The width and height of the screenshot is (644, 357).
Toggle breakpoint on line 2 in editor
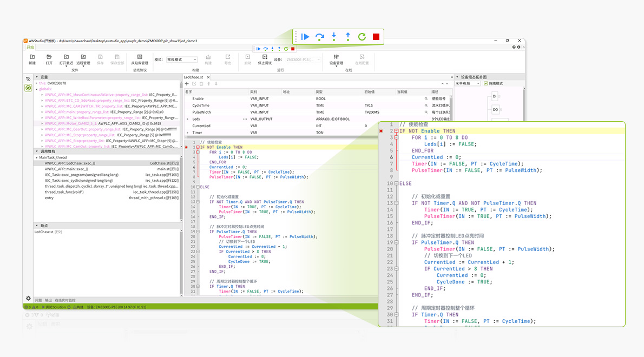[x=186, y=147]
